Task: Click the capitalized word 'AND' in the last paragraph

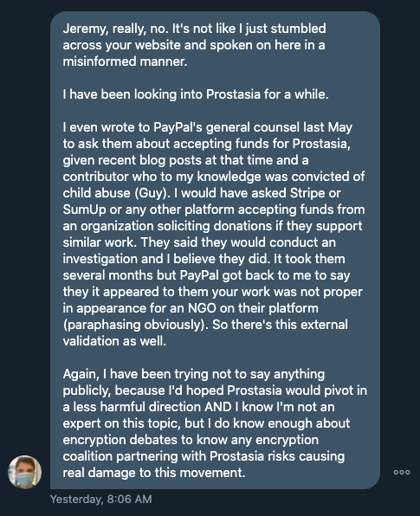Action: 218,407
